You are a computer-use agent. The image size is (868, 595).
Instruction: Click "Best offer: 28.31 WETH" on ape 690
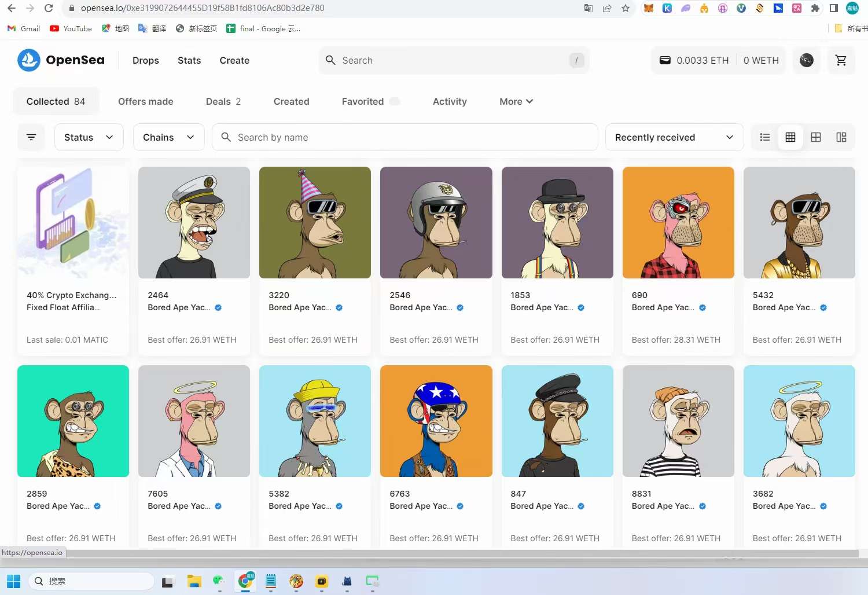coord(676,340)
